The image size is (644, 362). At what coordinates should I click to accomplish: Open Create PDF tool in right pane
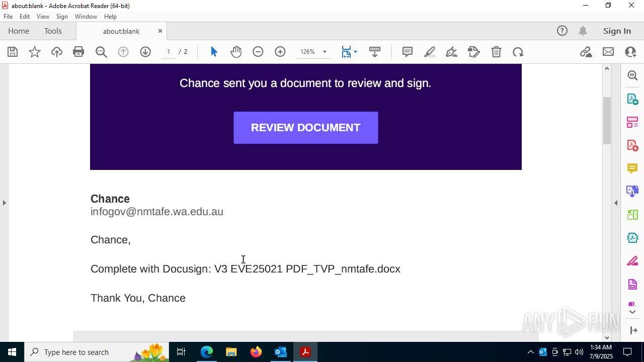[632, 145]
